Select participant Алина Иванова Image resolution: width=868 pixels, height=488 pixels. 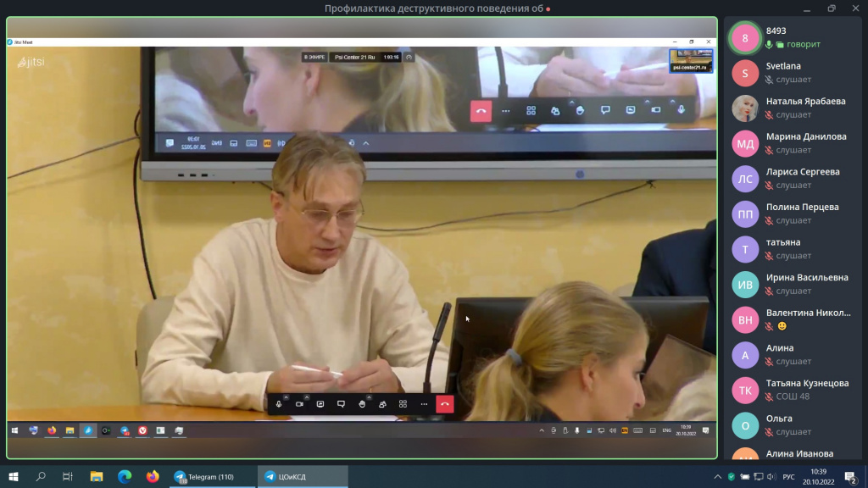[x=793, y=452]
